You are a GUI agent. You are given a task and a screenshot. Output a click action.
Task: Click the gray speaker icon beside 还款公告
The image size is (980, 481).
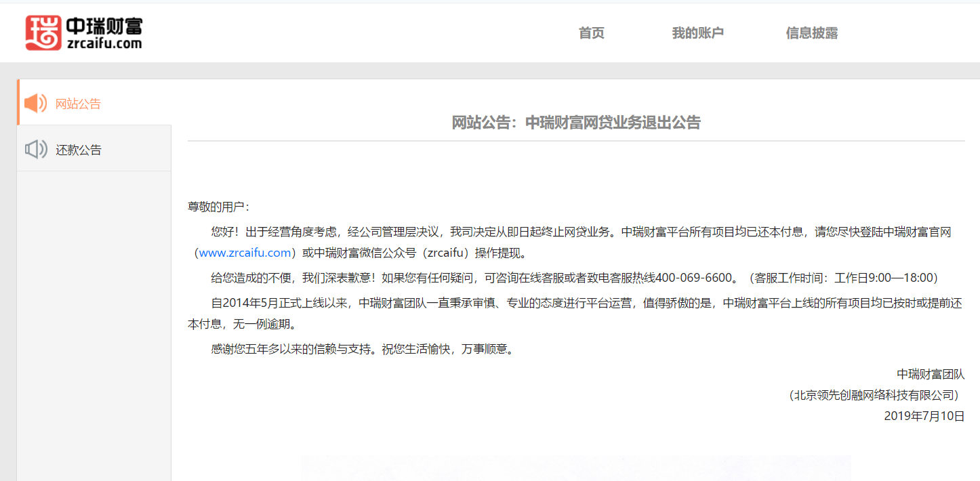coord(35,148)
